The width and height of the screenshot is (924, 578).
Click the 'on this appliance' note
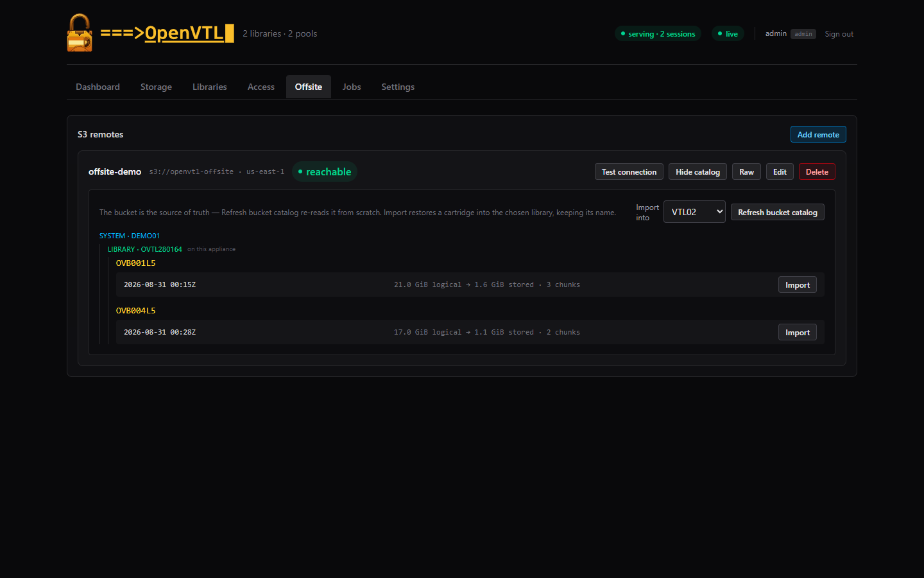coord(211,249)
